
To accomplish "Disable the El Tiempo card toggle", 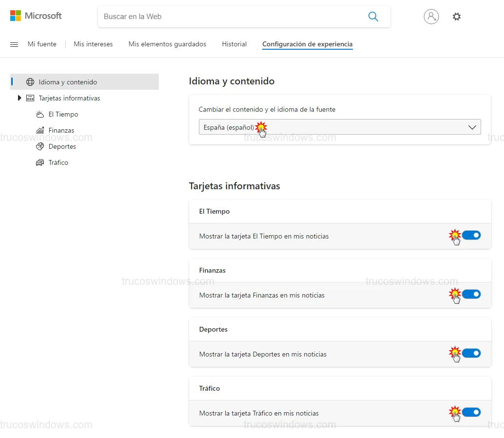I will (471, 236).
